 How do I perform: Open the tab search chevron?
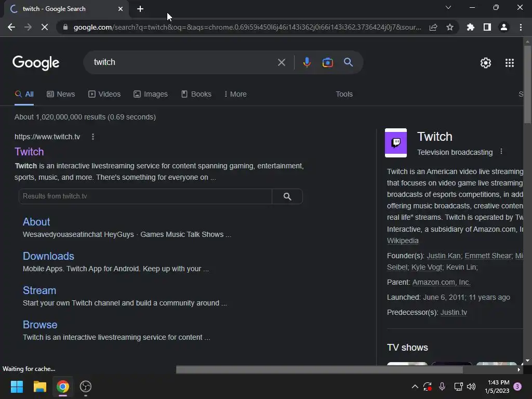448,7
